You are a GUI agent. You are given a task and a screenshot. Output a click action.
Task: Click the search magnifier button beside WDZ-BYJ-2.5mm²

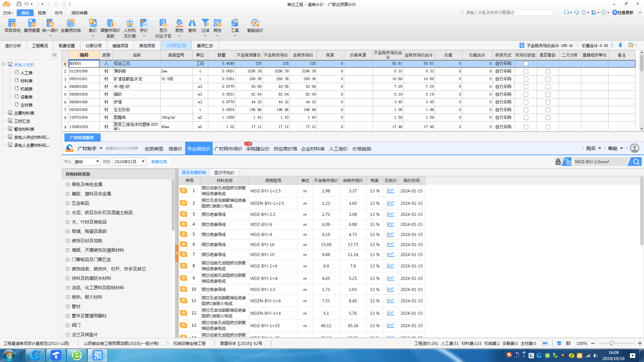pos(636,162)
